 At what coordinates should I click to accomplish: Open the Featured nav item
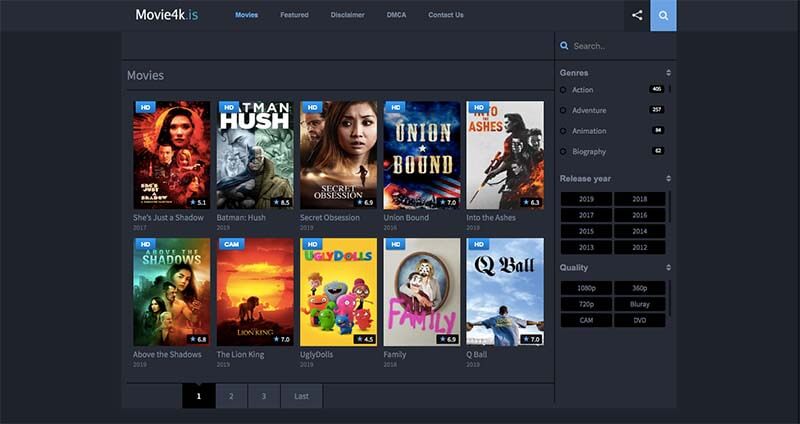click(x=294, y=15)
